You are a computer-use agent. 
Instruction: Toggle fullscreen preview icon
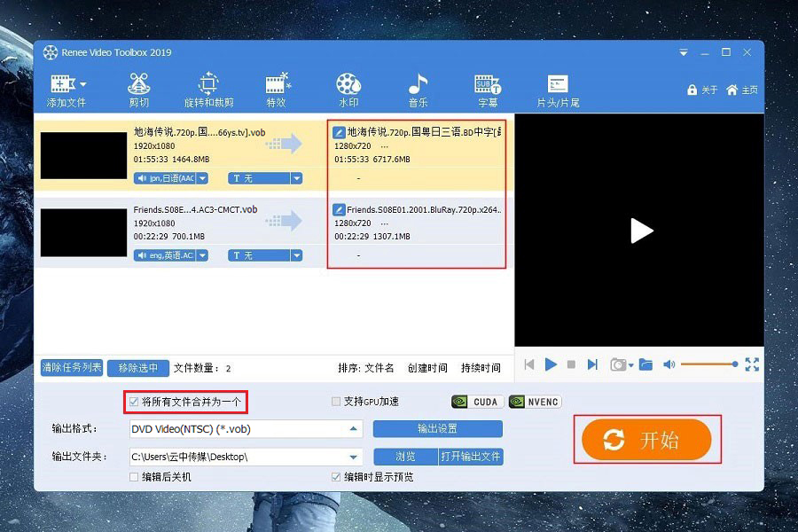coord(752,364)
